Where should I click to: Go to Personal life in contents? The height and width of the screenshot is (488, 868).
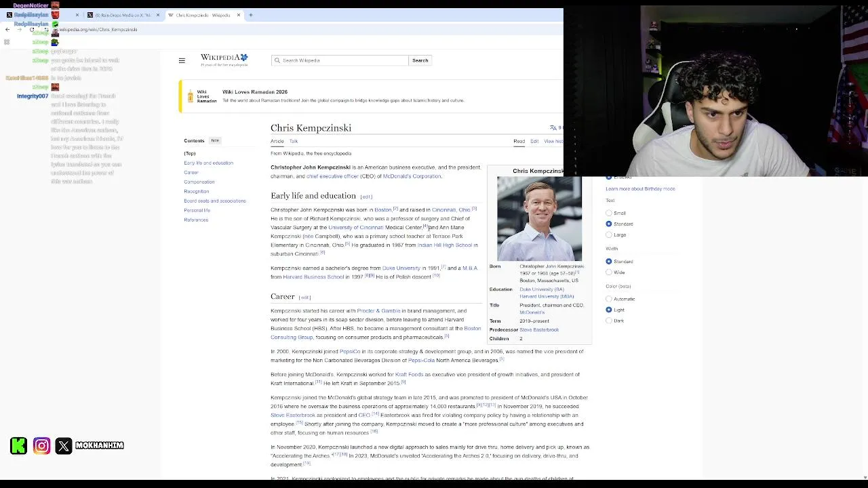[x=197, y=210]
